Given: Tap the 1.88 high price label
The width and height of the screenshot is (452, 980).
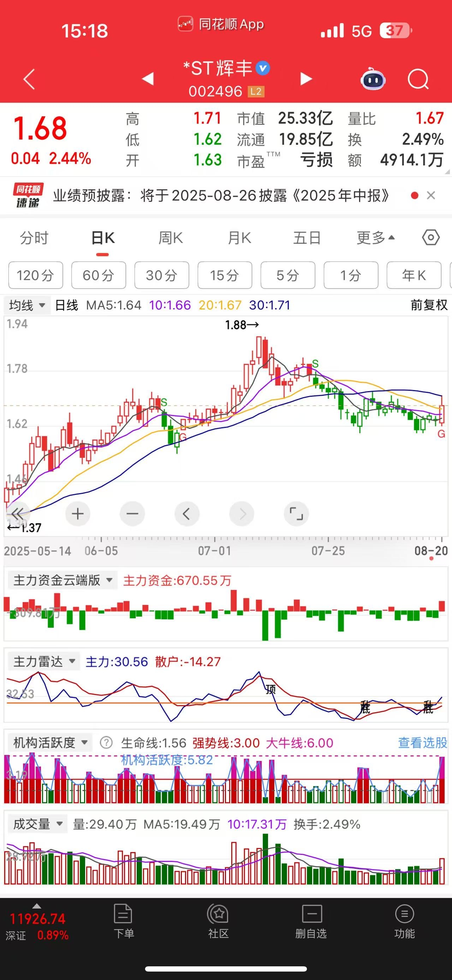Looking at the screenshot, I should (x=242, y=325).
